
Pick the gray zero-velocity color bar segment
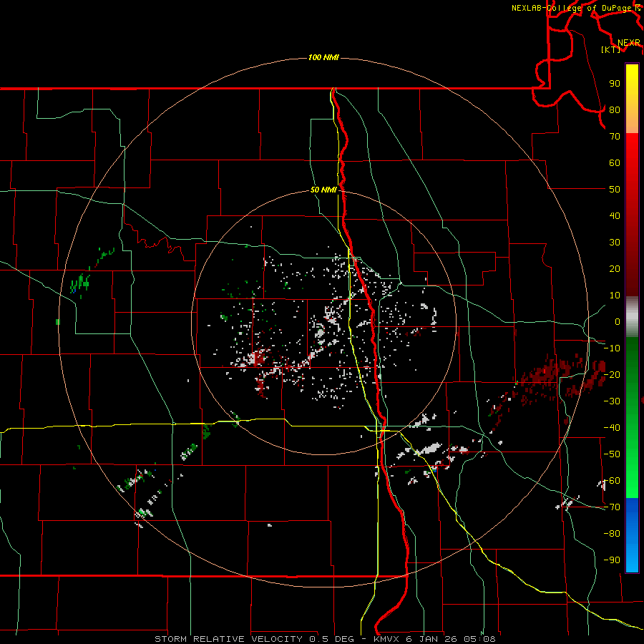(x=632, y=317)
